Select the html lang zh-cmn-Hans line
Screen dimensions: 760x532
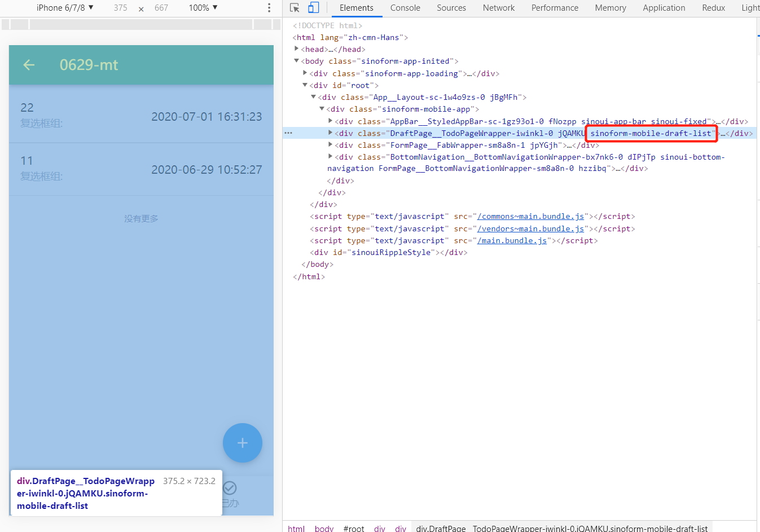coord(350,37)
